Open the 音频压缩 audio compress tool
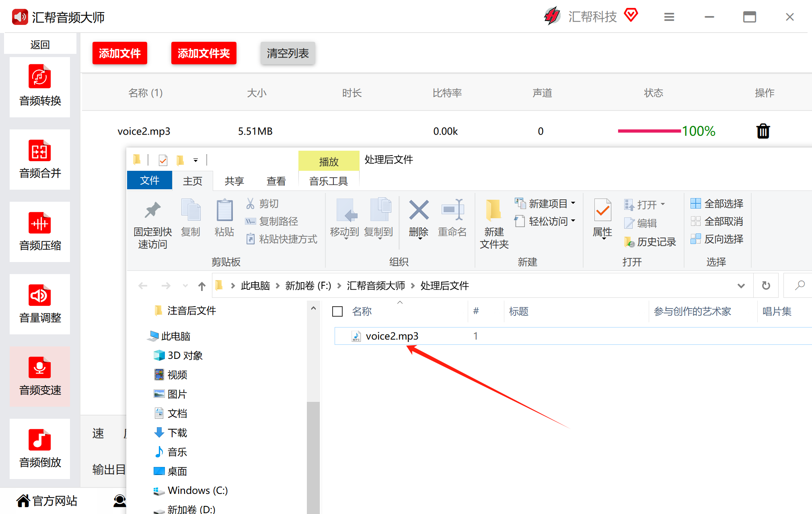Image resolution: width=812 pixels, height=514 pixels. click(x=40, y=231)
